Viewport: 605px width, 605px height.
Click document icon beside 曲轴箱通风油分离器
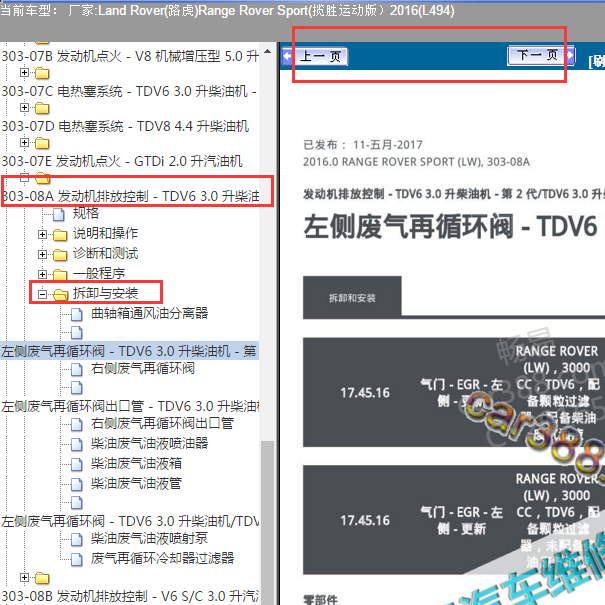(77, 314)
